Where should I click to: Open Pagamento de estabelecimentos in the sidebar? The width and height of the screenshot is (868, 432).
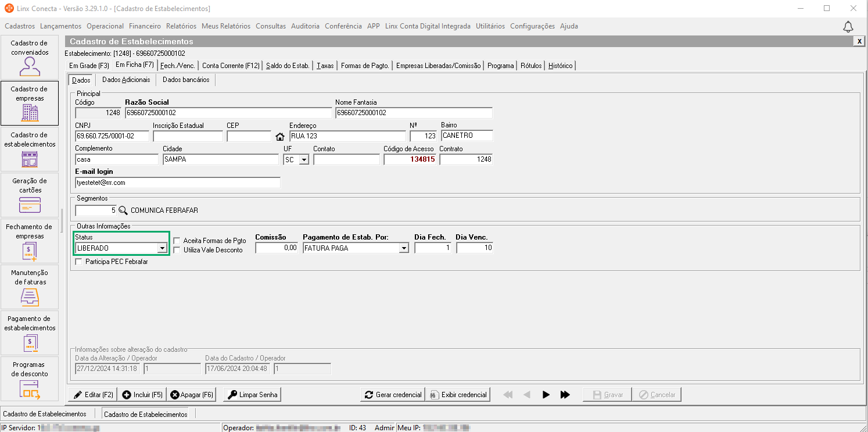point(30,333)
